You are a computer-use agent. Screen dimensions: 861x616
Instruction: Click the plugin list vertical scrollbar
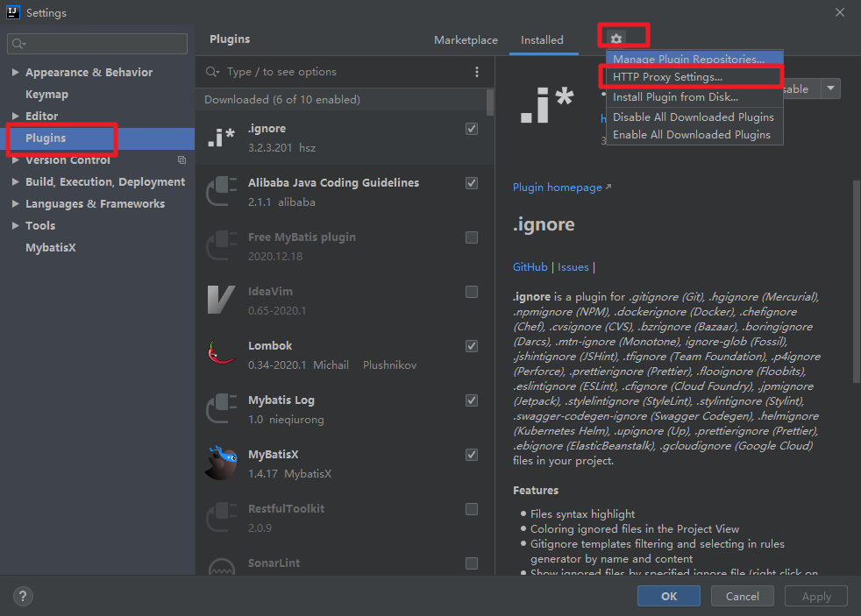(x=490, y=103)
